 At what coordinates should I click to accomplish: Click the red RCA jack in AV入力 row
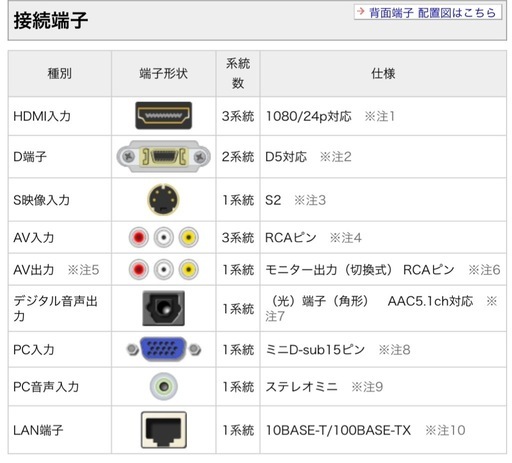click(x=139, y=237)
